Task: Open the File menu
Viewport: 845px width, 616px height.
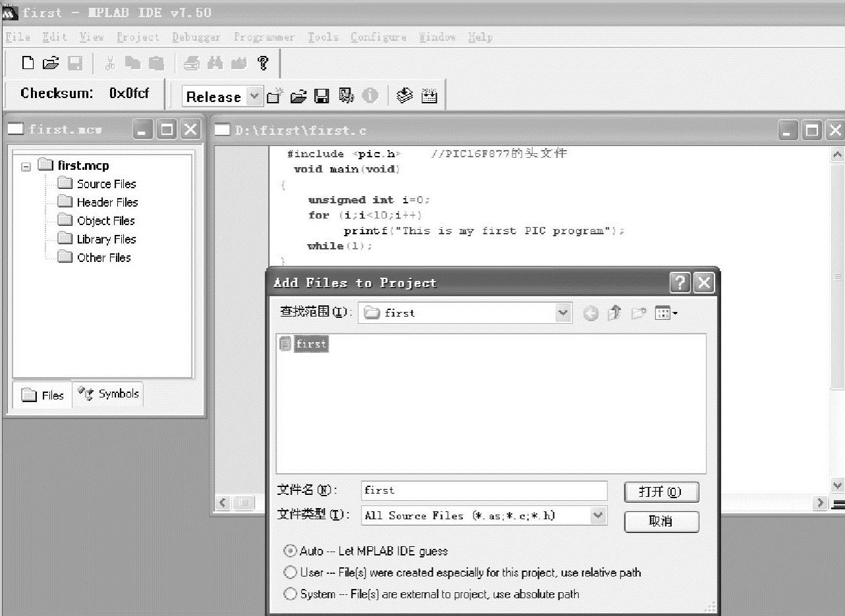Action: 18,37
